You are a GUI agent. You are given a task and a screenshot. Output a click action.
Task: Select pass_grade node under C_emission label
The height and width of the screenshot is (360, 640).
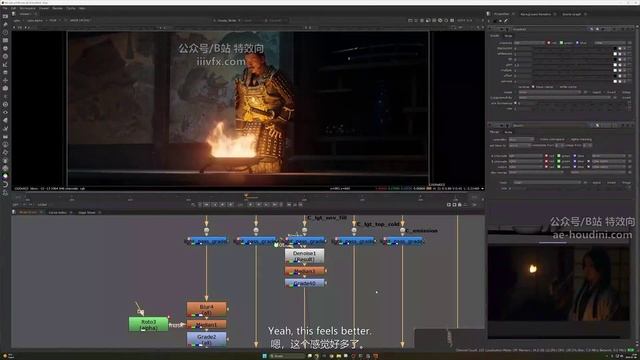point(403,241)
